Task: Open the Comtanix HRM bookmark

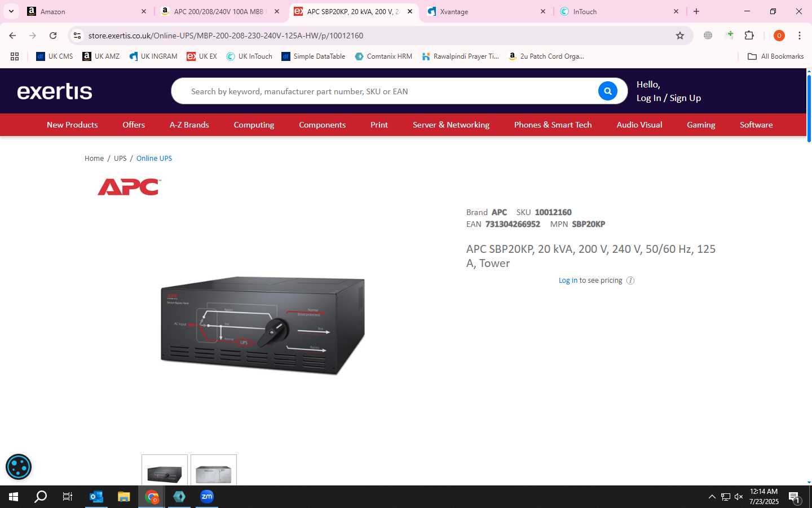Action: pos(383,56)
